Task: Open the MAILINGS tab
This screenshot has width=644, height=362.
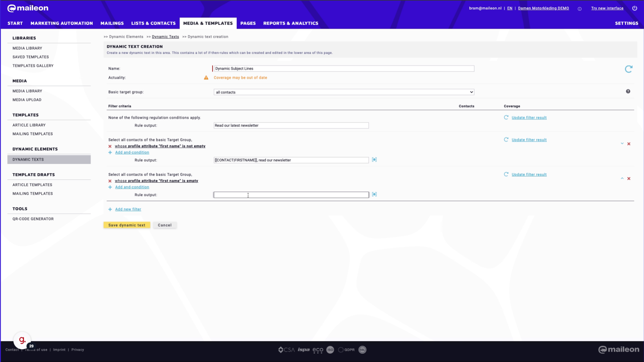Action: (112, 23)
